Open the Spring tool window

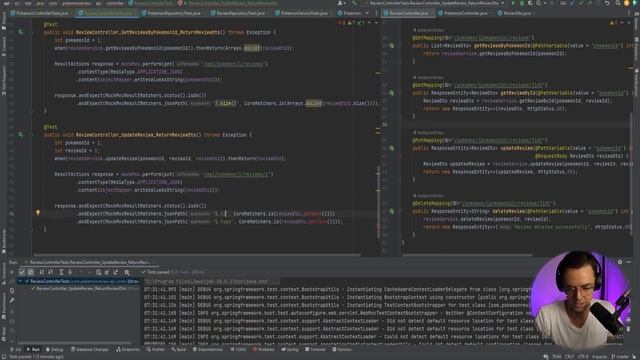point(290,349)
